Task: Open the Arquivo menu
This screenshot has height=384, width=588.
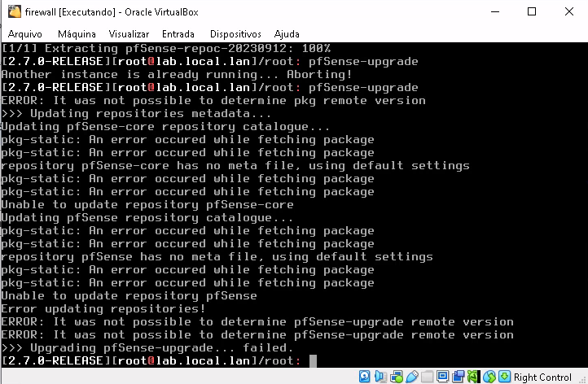Action: [x=24, y=34]
